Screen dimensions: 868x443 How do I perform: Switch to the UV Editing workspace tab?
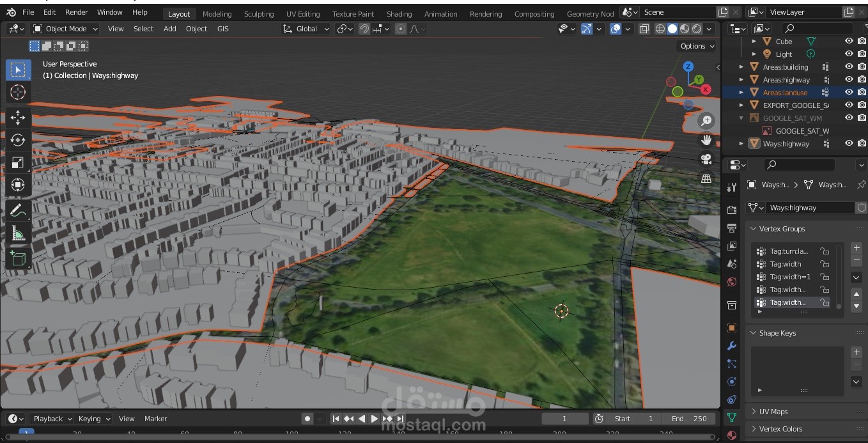[x=303, y=13]
